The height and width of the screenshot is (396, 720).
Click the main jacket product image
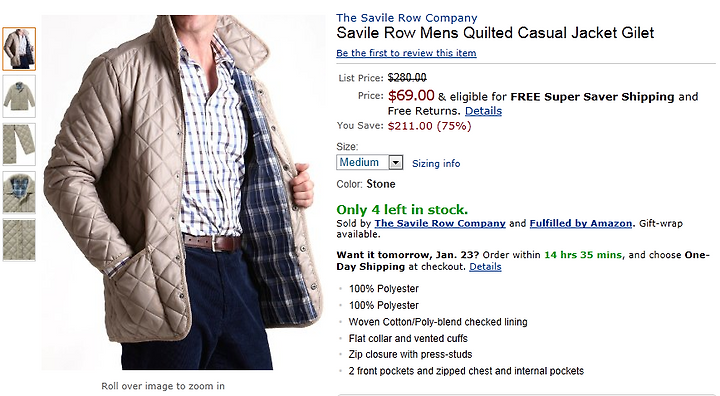coord(184,192)
